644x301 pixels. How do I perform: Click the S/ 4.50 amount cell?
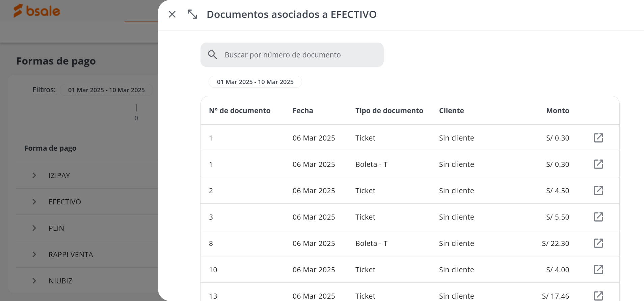pyautogui.click(x=558, y=191)
